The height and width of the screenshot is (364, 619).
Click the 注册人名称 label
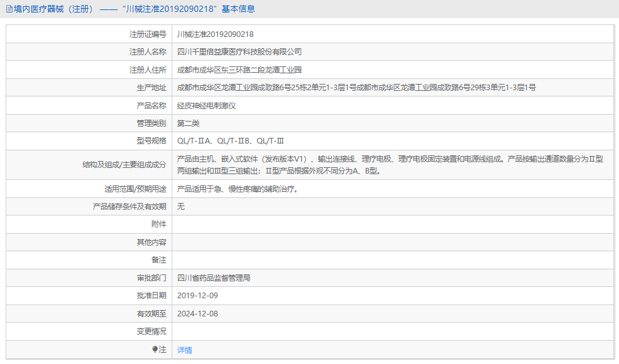pyautogui.click(x=148, y=52)
